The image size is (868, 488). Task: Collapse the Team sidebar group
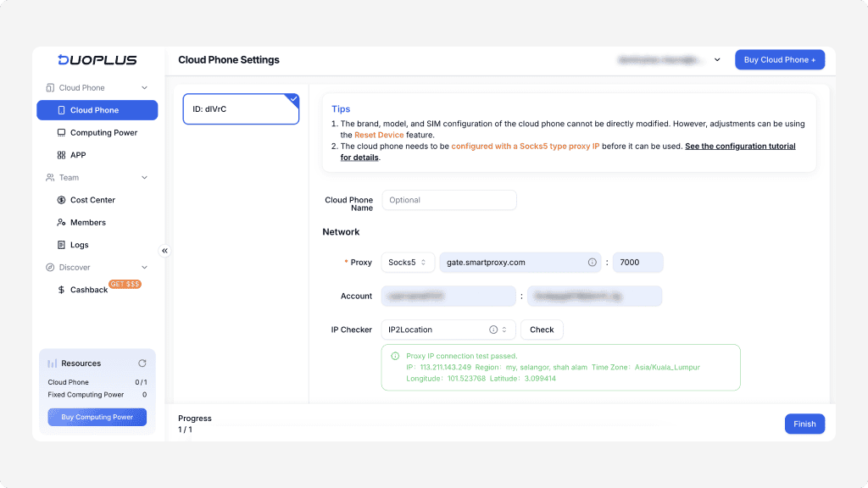point(144,178)
